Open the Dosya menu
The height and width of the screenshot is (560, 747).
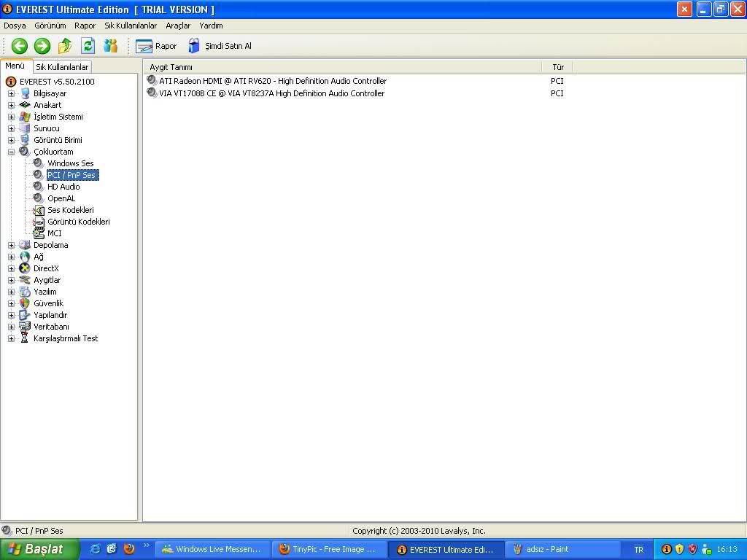coord(15,26)
